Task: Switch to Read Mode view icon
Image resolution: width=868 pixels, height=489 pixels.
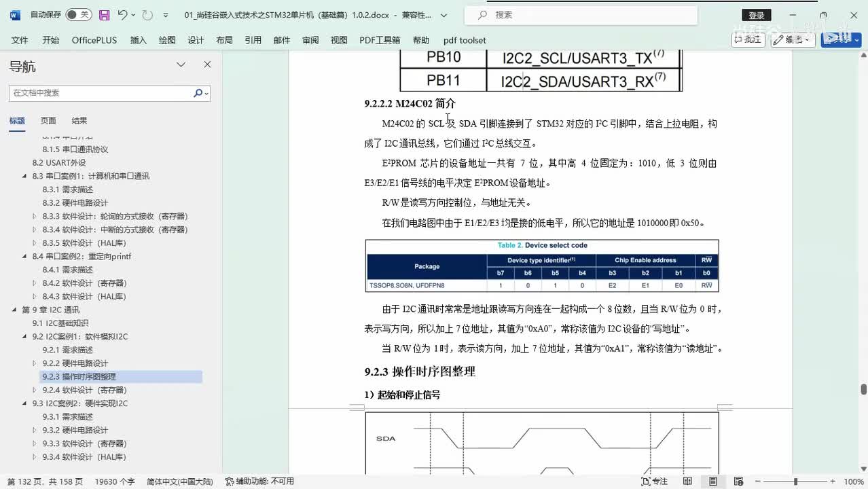Action: click(x=688, y=482)
